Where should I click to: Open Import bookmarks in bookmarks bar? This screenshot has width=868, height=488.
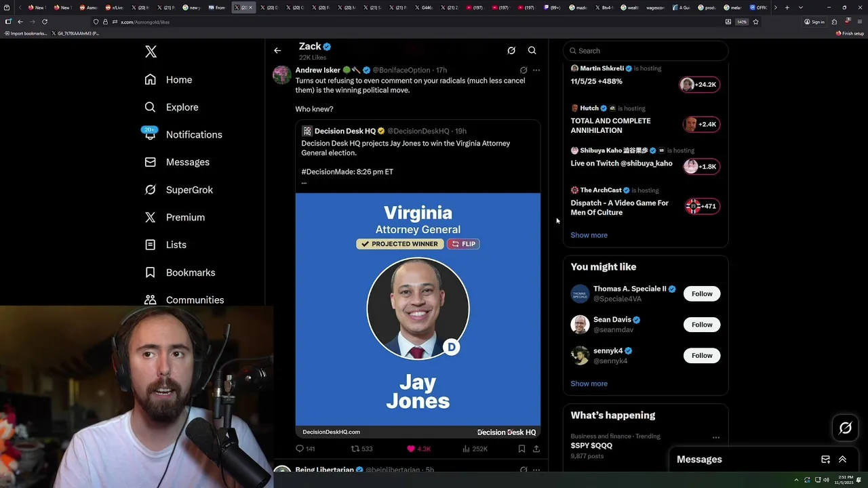(26, 33)
